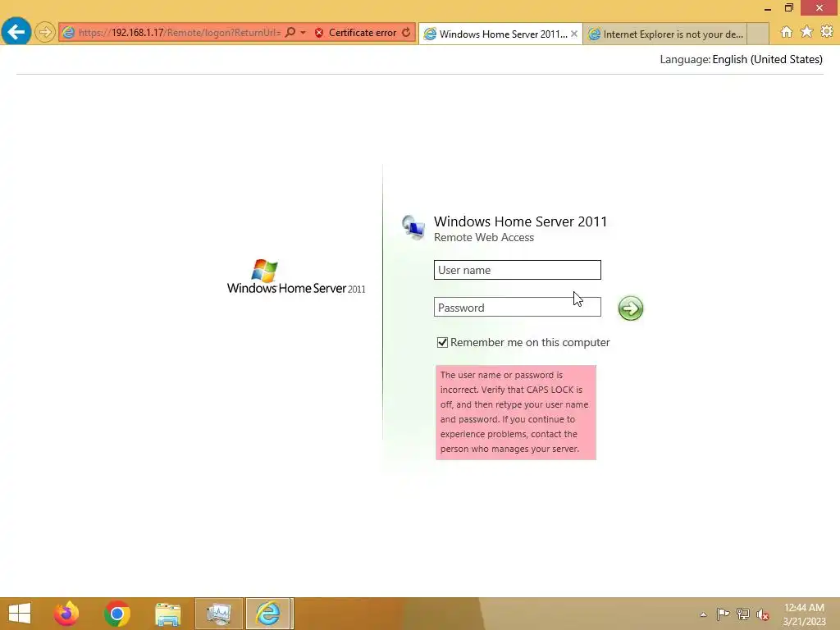Open the Tools gear menu
This screenshot has width=840, height=630.
click(x=827, y=32)
